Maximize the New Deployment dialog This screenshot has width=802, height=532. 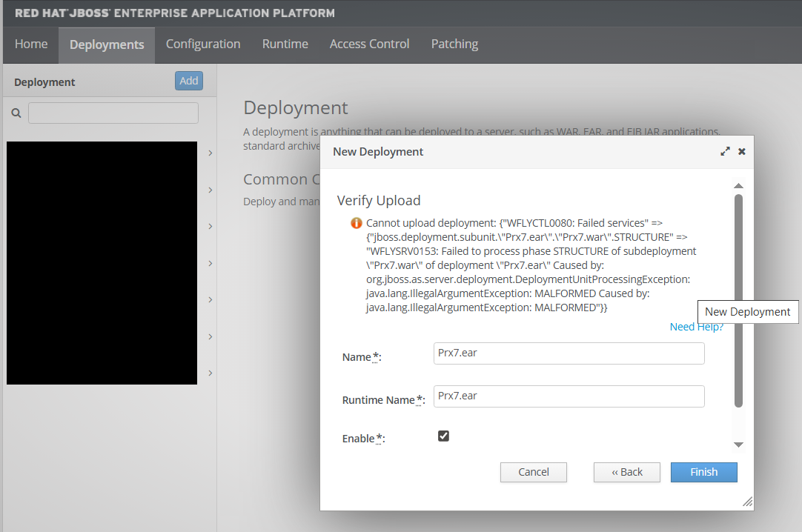pos(725,151)
